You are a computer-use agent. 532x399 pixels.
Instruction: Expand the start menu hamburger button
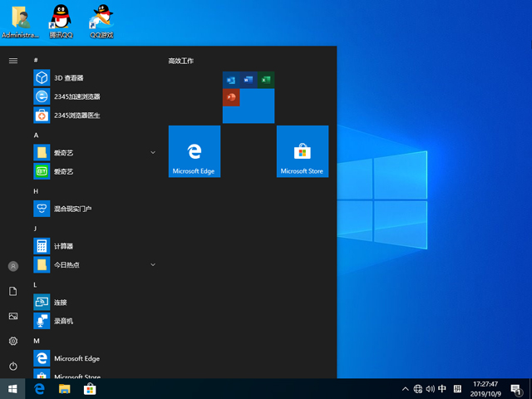point(13,61)
